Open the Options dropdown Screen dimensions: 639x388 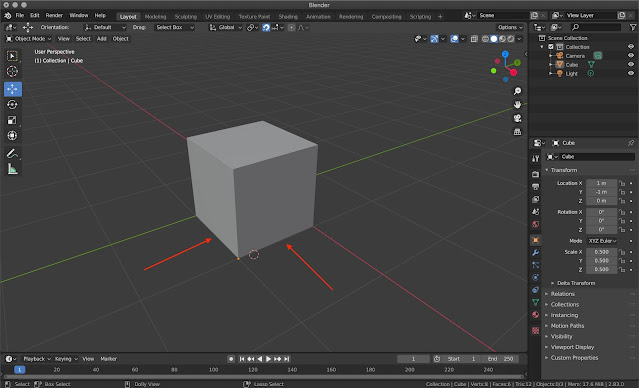(x=510, y=27)
